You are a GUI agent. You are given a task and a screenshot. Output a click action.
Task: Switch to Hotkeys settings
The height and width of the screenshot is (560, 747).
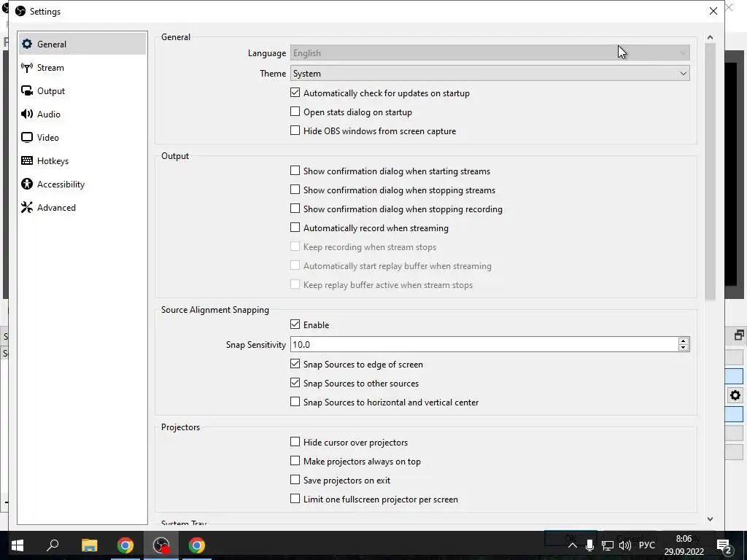(x=82, y=160)
